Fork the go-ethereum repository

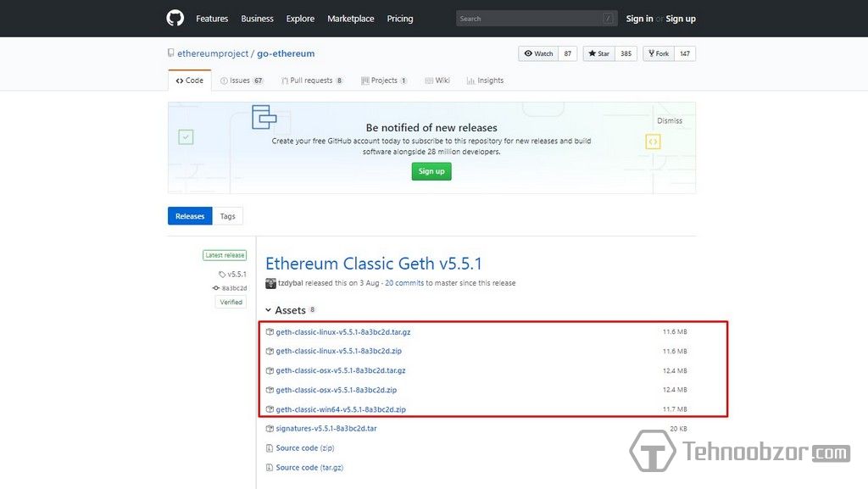click(658, 53)
